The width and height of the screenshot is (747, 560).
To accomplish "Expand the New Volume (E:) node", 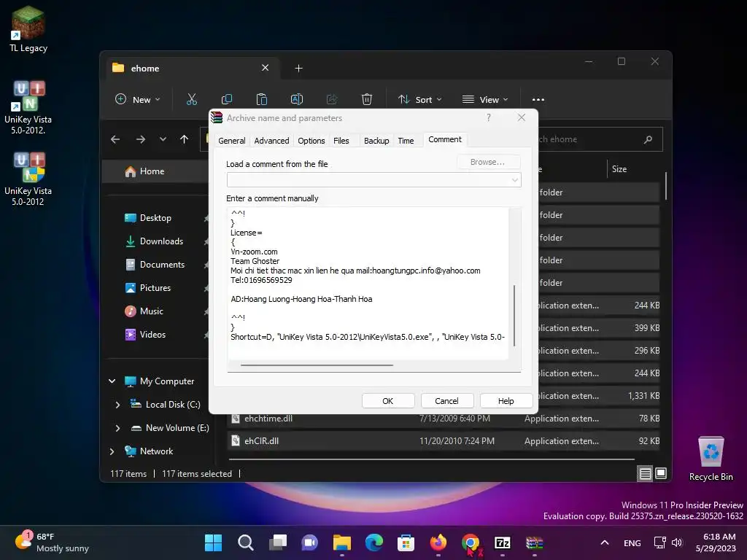I will pos(117,428).
